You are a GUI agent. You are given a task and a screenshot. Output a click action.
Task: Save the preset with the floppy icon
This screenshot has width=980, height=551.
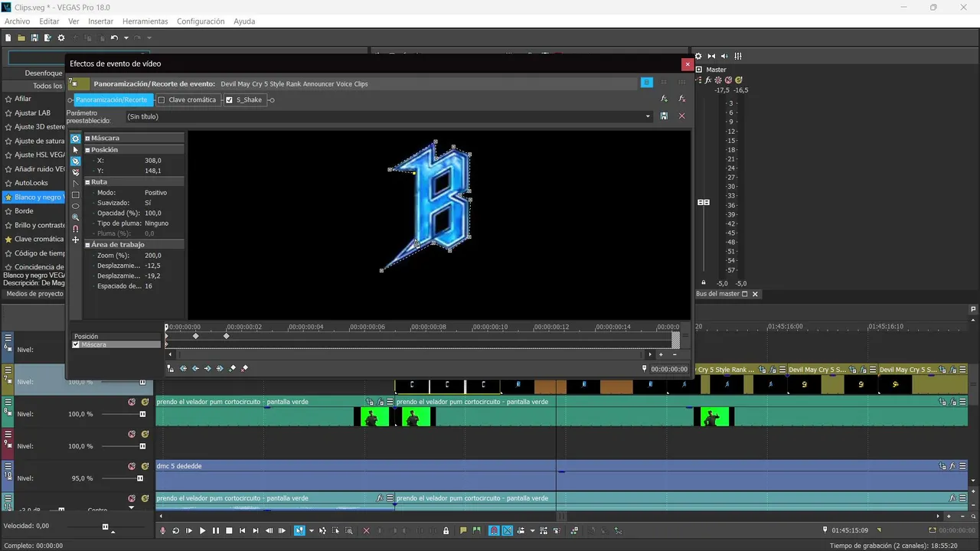coord(664,116)
